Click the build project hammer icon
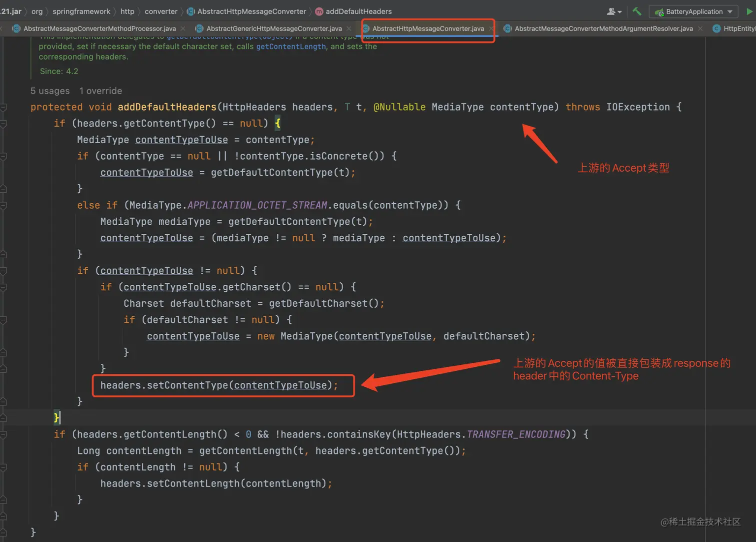This screenshot has width=756, height=542. pyautogui.click(x=637, y=11)
